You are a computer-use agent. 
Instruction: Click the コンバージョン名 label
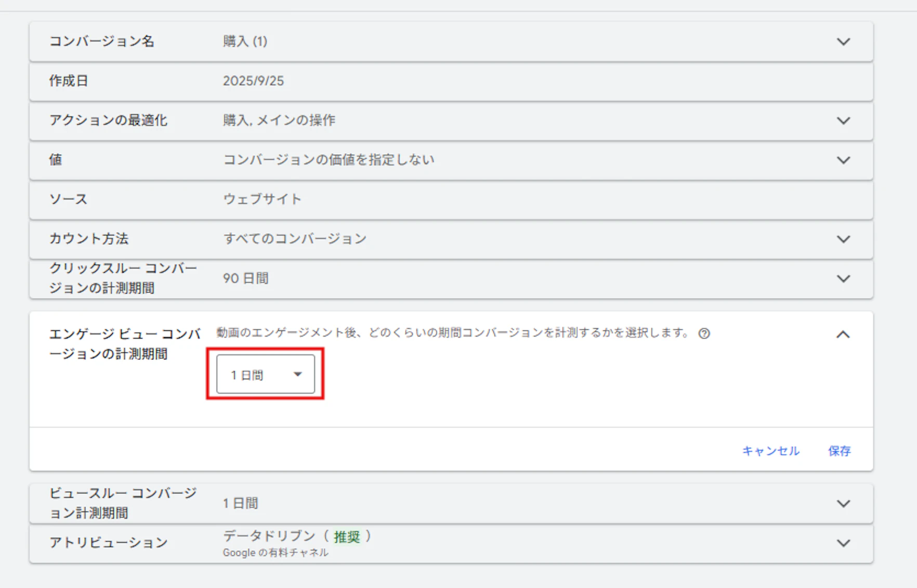click(x=102, y=42)
